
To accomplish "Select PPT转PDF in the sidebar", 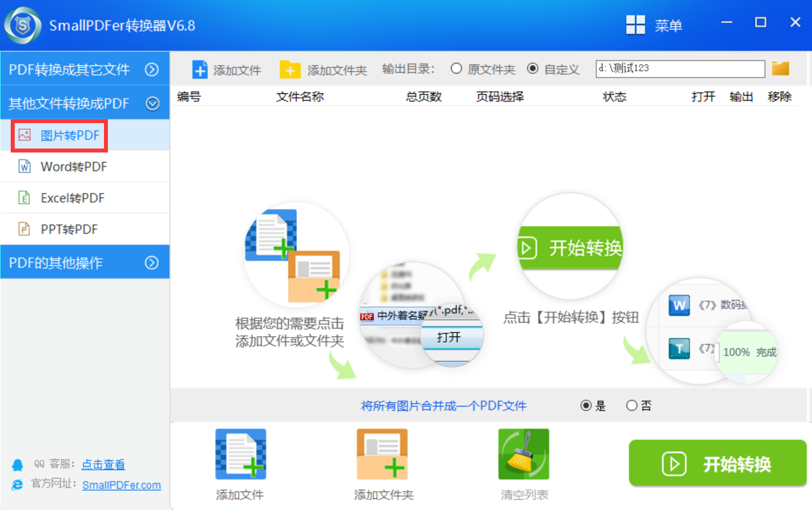I will click(85, 229).
